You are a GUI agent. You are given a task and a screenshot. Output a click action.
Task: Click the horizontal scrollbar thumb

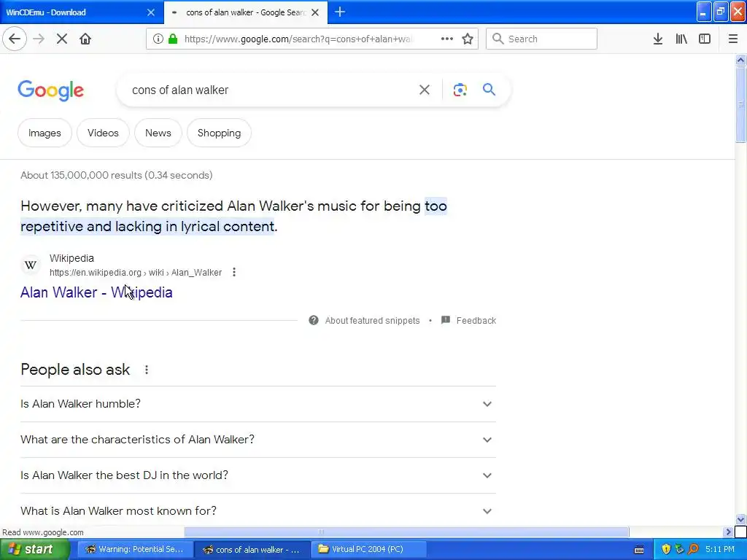(x=406, y=532)
